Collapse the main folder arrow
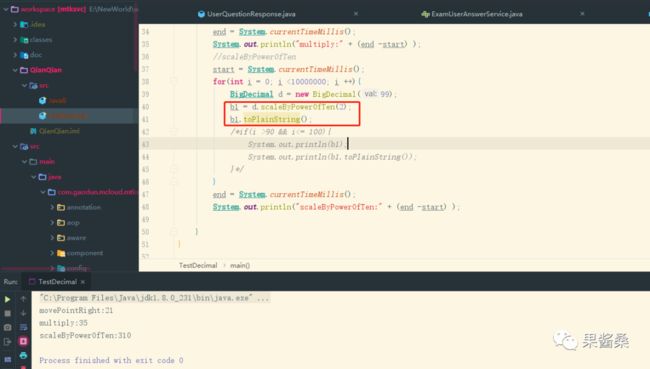The height and width of the screenshot is (369, 650). [24, 162]
